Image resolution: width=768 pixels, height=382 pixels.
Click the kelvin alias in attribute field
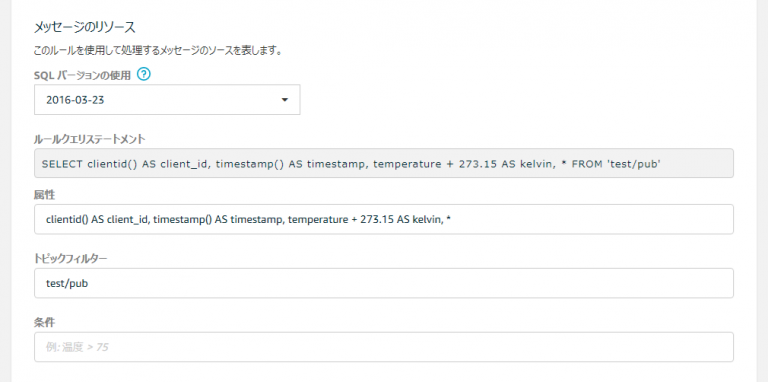[x=428, y=219]
